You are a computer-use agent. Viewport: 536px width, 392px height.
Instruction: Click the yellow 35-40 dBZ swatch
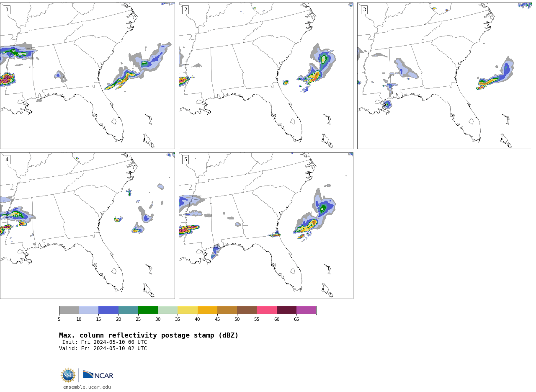188,310
